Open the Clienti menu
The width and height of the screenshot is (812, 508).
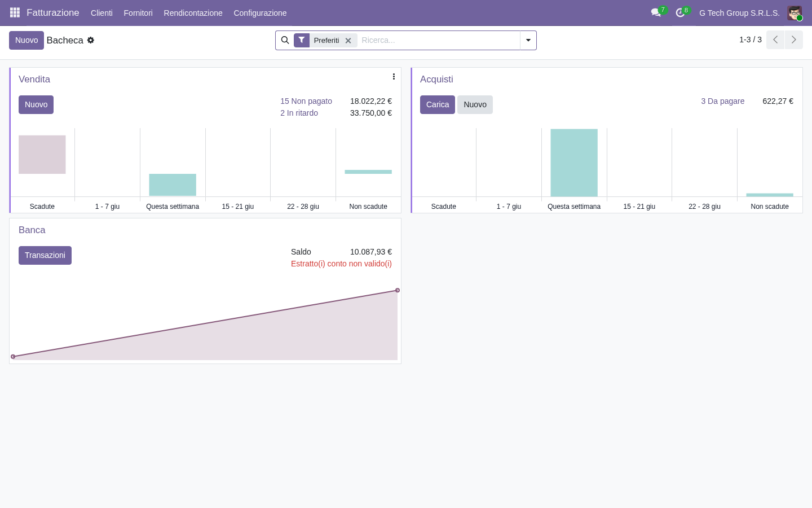[x=101, y=13]
